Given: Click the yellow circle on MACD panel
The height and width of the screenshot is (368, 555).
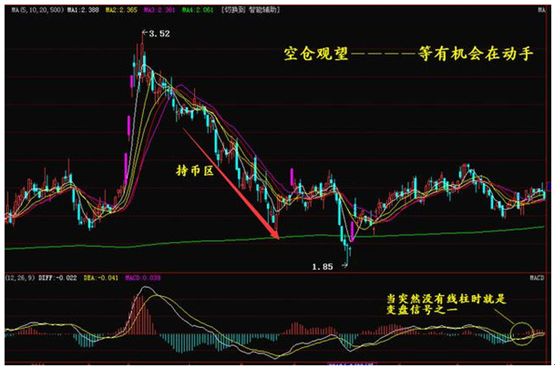Looking at the screenshot, I should click(522, 334).
